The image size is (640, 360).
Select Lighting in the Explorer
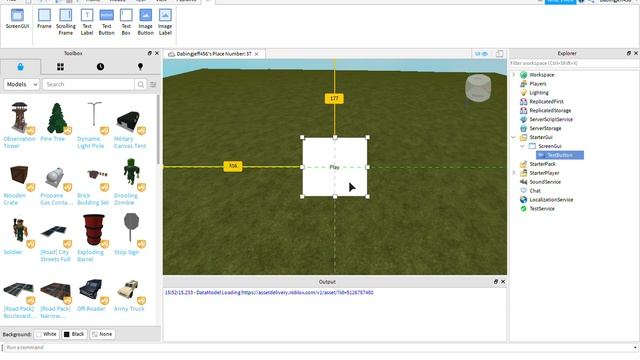click(539, 93)
